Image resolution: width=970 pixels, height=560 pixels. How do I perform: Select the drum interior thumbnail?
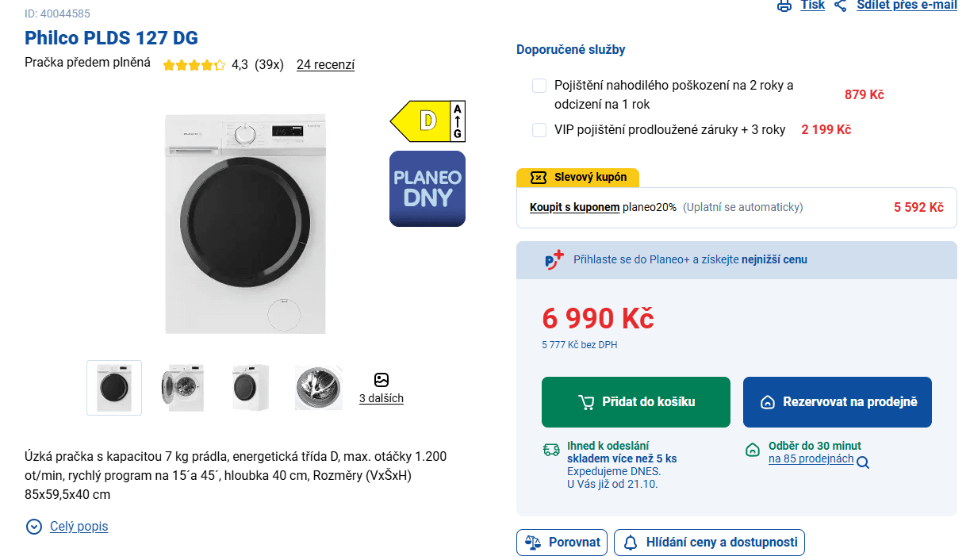(318, 388)
